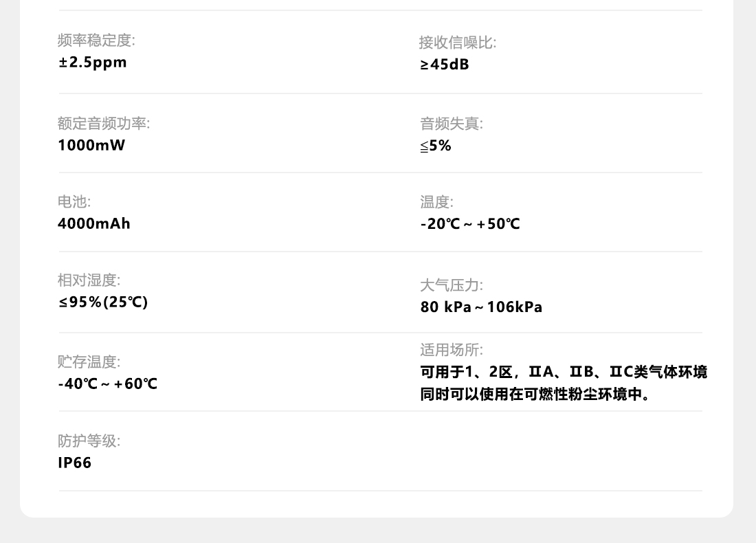
Task: Click the ±2.5ppm value
Action: [92, 63]
